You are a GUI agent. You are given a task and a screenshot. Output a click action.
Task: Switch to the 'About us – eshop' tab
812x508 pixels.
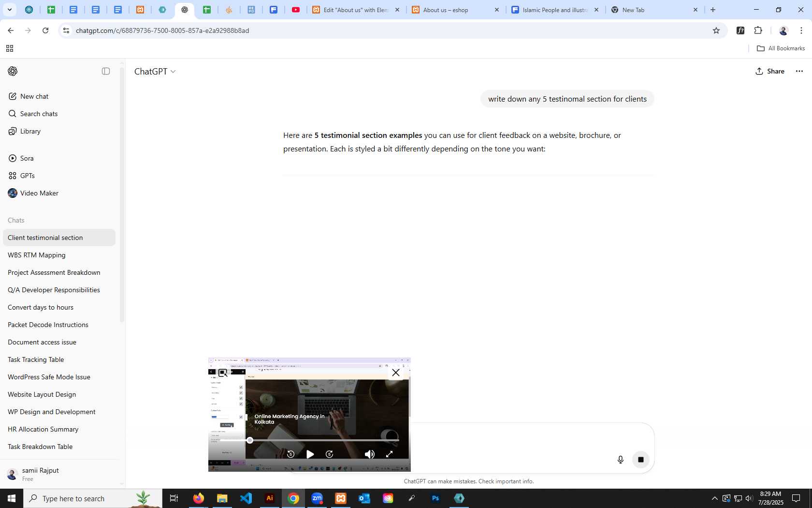[456, 10]
